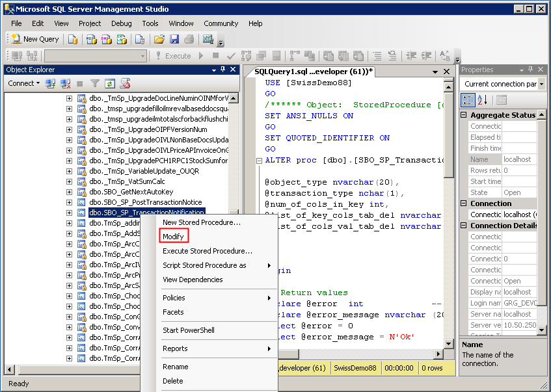Open the Edit menu

38,23
